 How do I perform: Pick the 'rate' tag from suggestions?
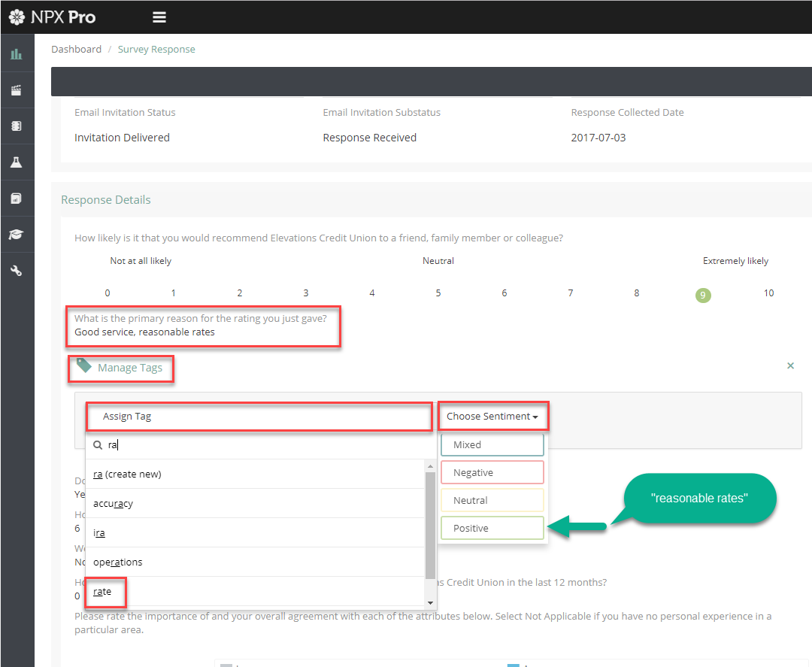[x=103, y=592]
